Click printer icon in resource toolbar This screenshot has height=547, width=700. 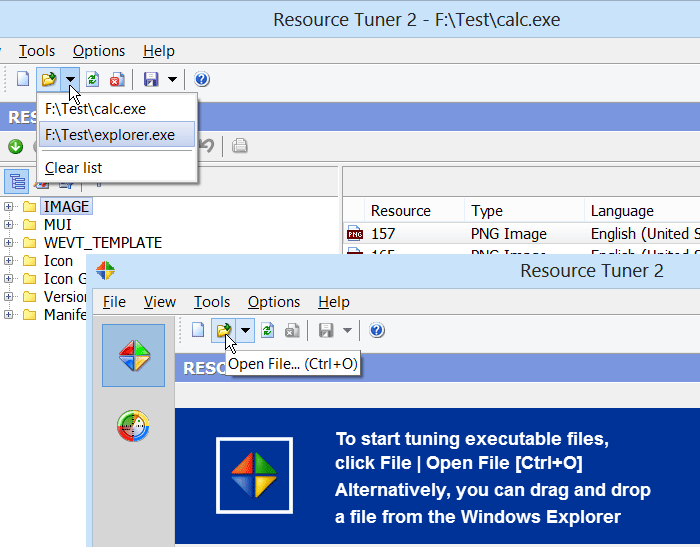point(240,146)
